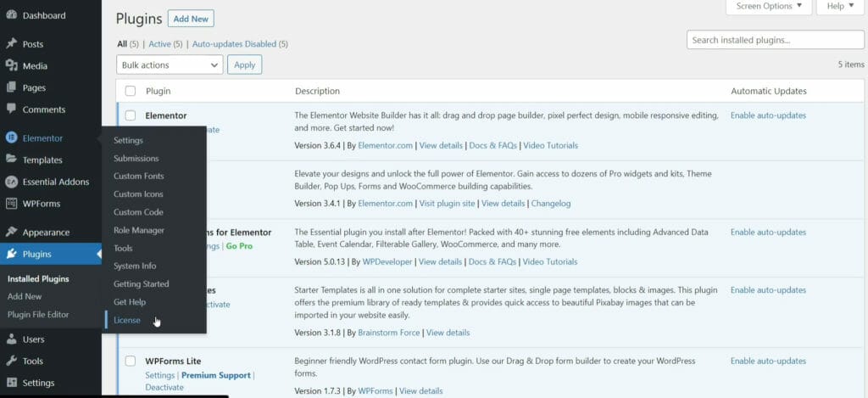Click WPForms Lite Premium Support link
The height and width of the screenshot is (398, 868).
pos(216,375)
